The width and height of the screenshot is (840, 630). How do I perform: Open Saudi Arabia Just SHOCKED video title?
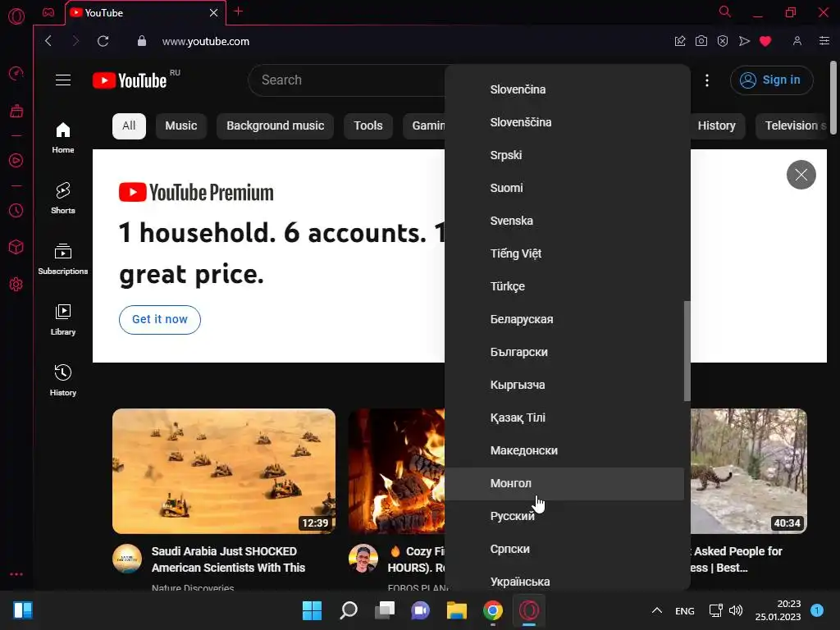(x=228, y=559)
